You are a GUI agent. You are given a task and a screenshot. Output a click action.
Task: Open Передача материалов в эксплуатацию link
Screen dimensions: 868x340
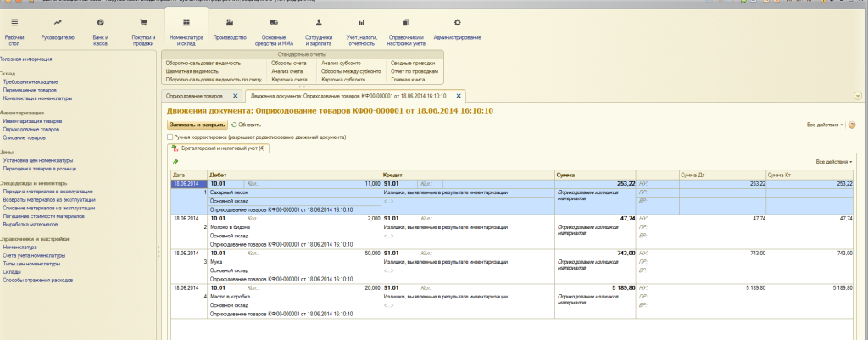(48, 192)
